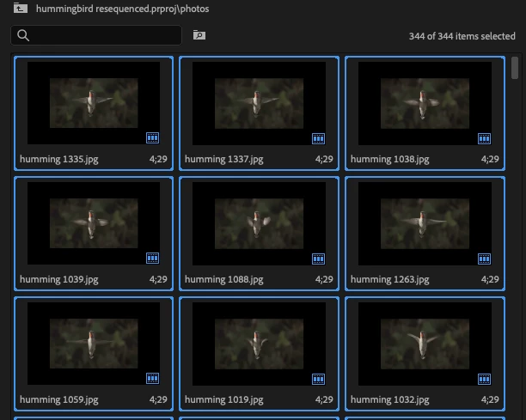Viewport: 526px width, 420px height.
Task: Select the humming 1335.jpg thumbnail
Action: click(x=94, y=103)
